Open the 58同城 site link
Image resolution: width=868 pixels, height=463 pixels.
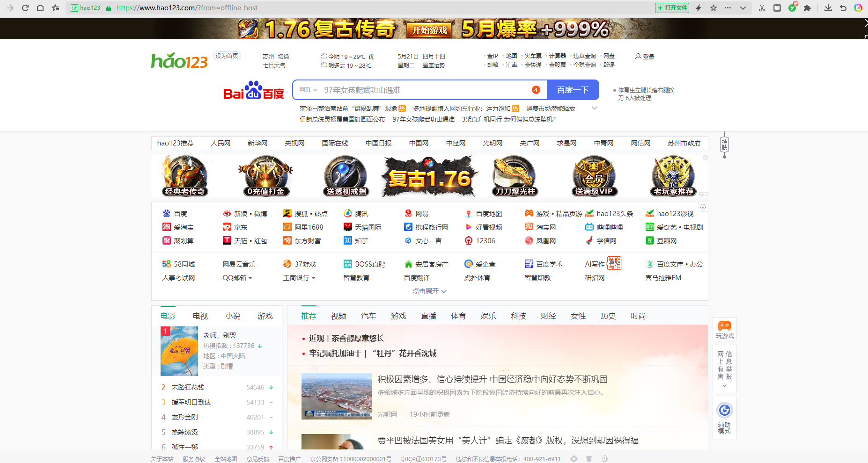point(178,264)
